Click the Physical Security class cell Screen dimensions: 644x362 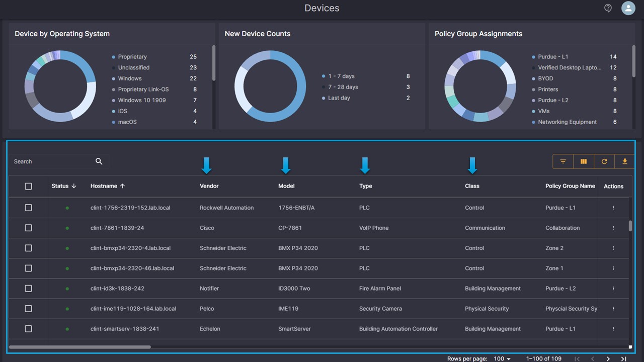tap(487, 309)
